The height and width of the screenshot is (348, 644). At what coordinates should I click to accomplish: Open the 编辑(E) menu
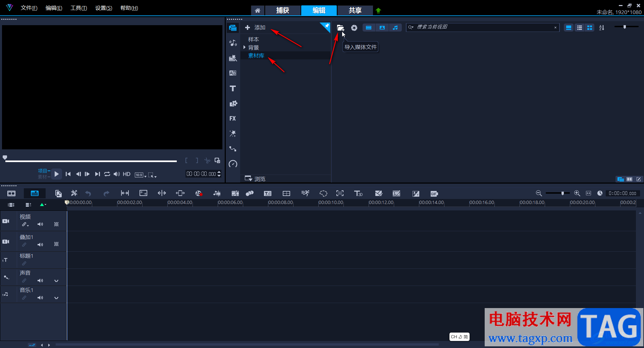coord(54,8)
